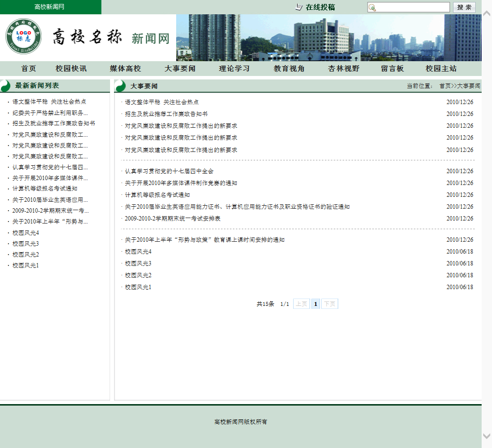Click the magnifier icon in search box
Image resolution: width=492 pixels, height=448 pixels.
(x=372, y=7)
